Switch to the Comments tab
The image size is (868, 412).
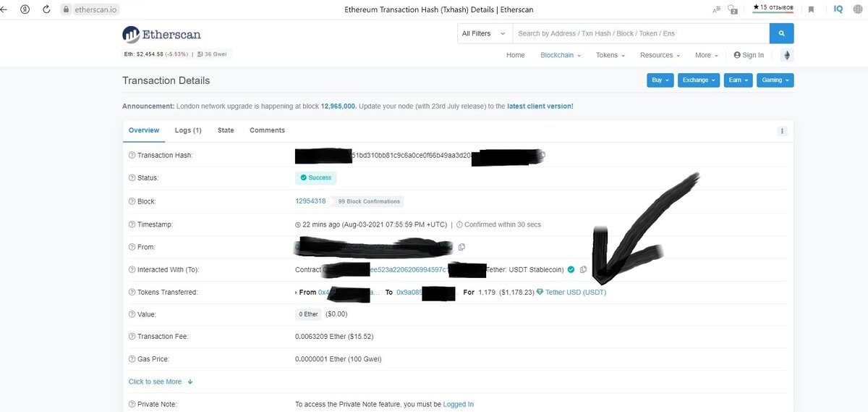(267, 130)
